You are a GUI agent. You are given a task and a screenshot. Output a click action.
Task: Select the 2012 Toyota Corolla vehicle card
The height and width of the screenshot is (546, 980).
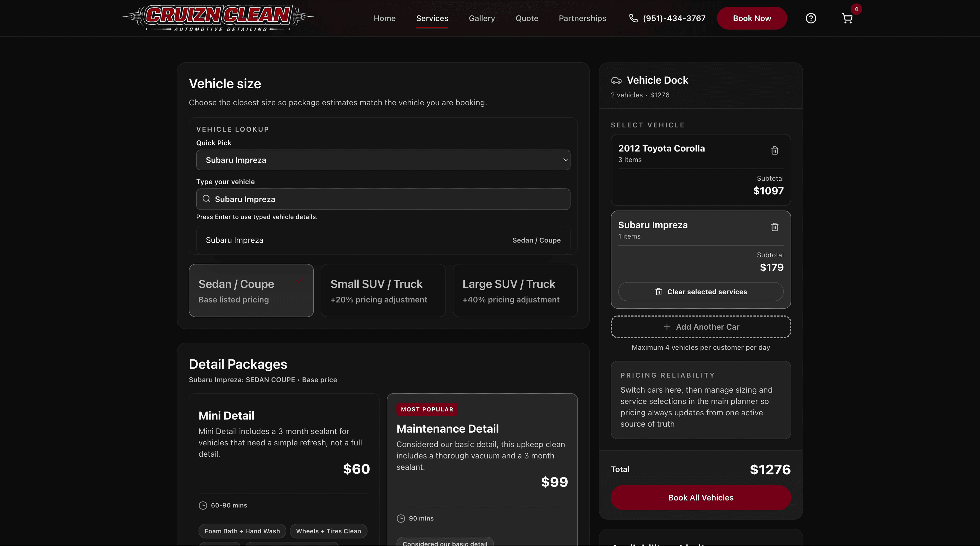click(x=701, y=170)
